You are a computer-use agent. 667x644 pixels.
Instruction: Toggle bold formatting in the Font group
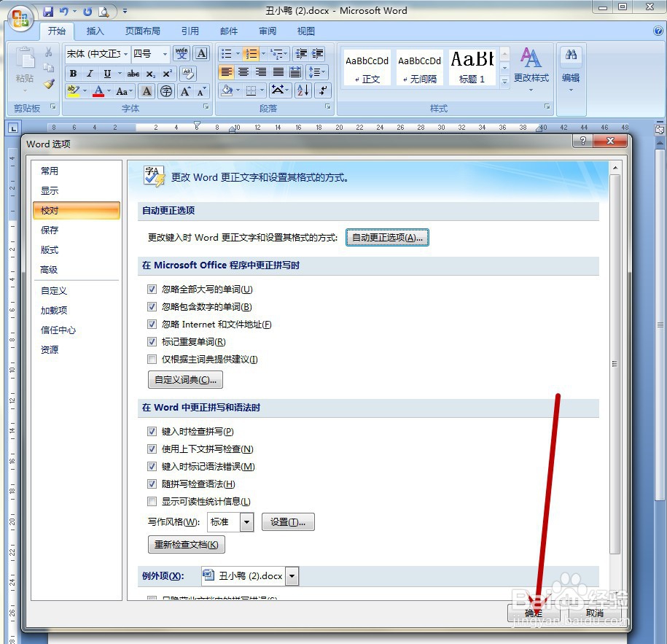click(x=73, y=74)
